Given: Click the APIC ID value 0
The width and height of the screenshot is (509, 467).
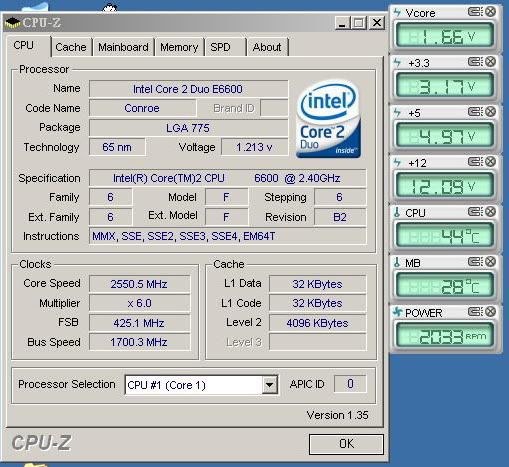Looking at the screenshot, I should (x=350, y=384).
